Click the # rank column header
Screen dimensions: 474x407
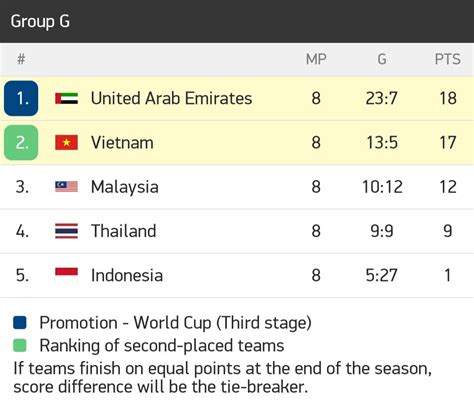21,59
